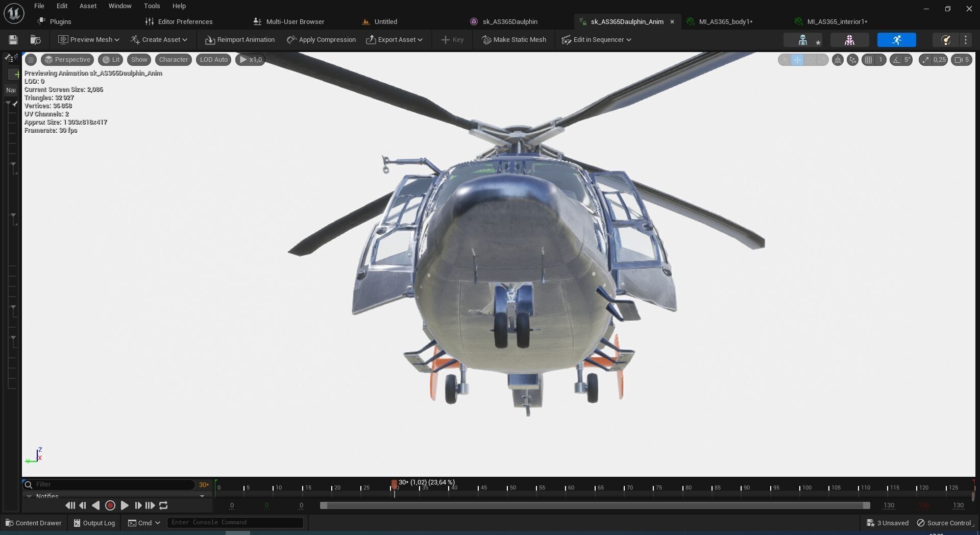Click the Show viewport button
980x535 pixels.
[x=139, y=60]
